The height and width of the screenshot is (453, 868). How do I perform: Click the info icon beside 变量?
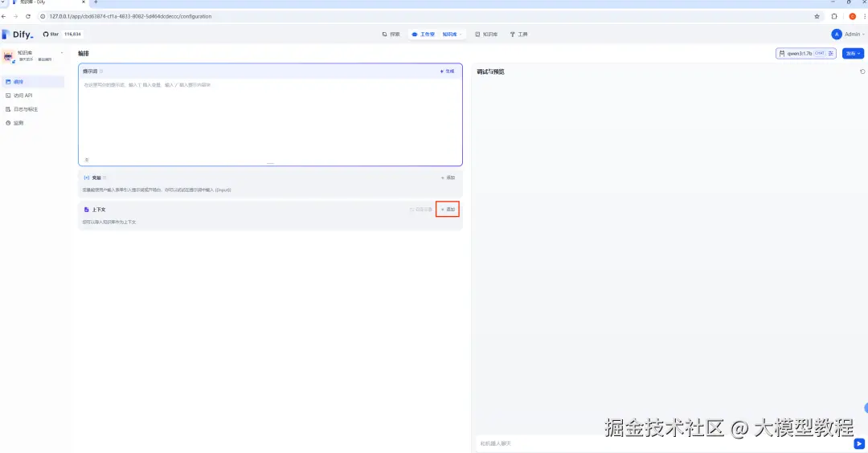click(x=104, y=178)
